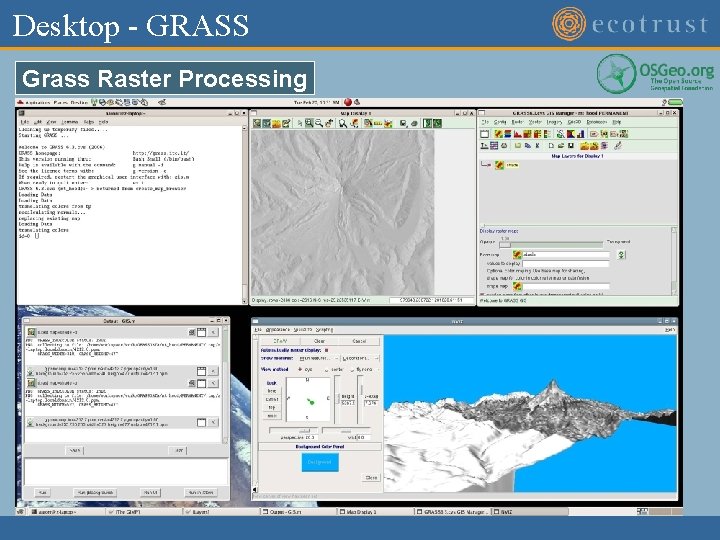Viewport: 720px width, 540px height.
Task: Select the Pan tool in Map Display
Action: tap(329, 123)
